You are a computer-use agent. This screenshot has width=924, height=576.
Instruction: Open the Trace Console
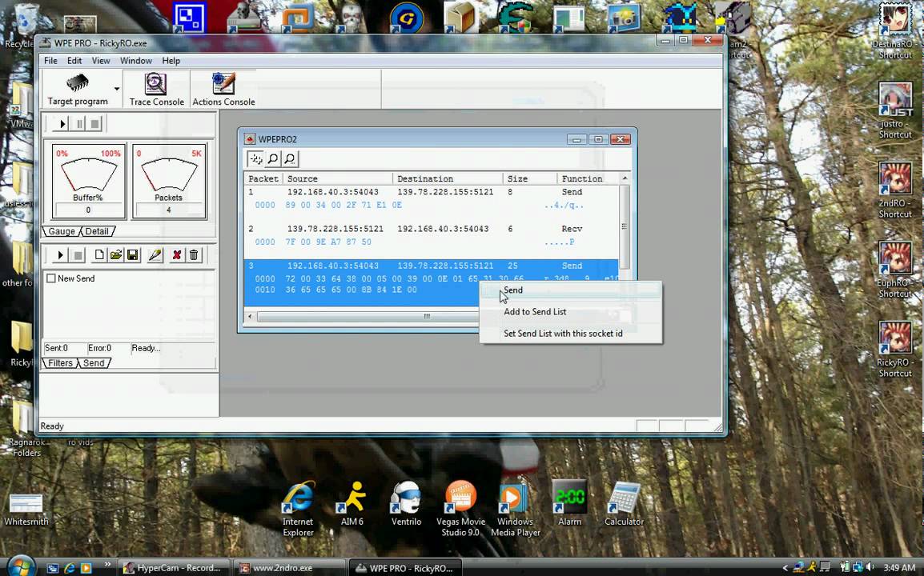(156, 90)
